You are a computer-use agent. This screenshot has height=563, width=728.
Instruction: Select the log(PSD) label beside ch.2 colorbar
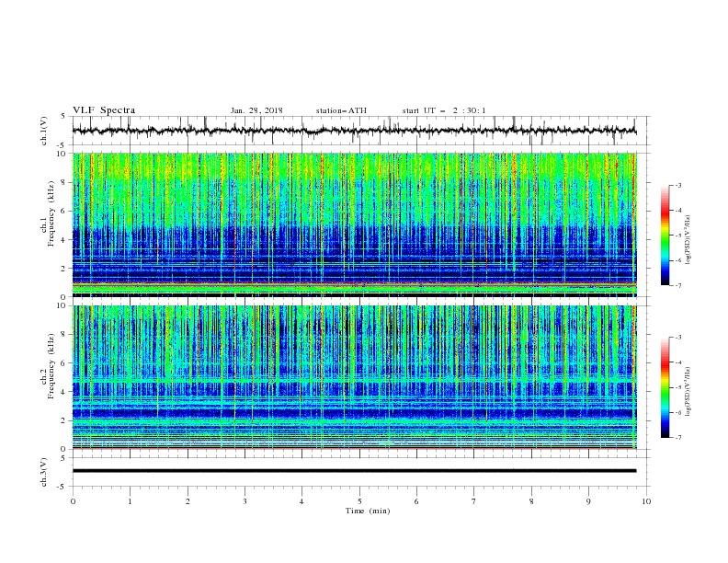coord(688,392)
